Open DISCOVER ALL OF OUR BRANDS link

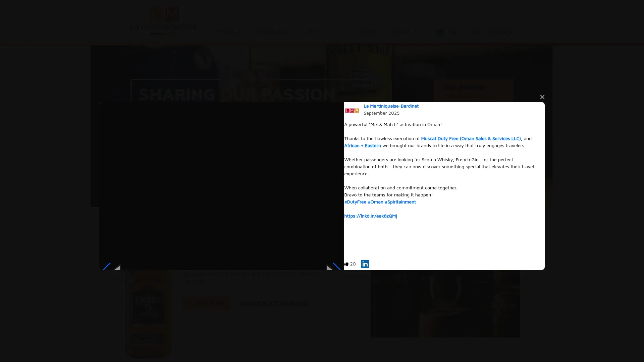273,303
